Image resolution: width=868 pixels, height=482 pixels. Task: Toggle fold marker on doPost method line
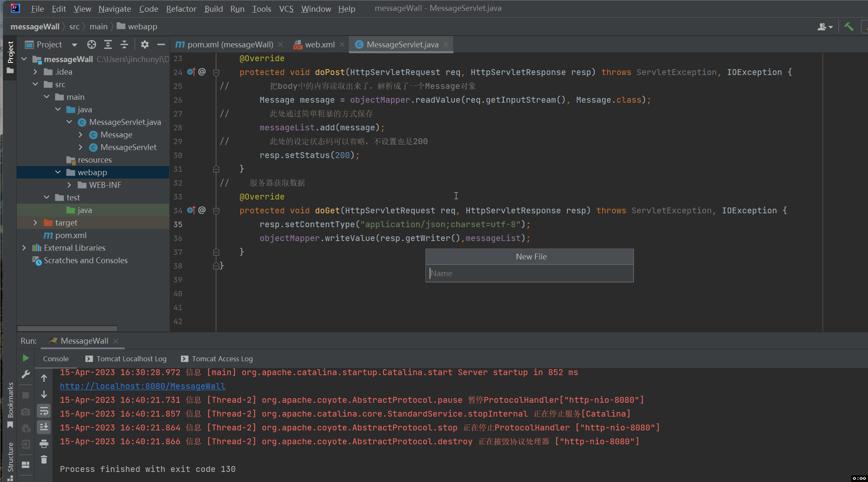tap(216, 73)
